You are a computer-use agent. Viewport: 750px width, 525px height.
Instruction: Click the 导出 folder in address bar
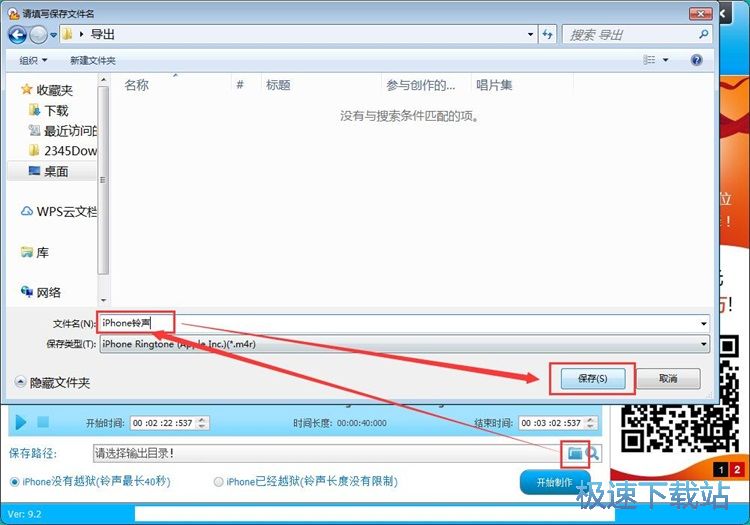point(102,34)
